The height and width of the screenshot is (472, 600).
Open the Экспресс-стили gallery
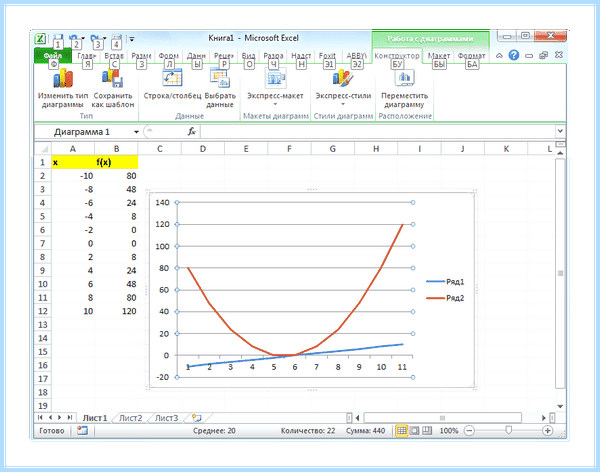click(343, 78)
